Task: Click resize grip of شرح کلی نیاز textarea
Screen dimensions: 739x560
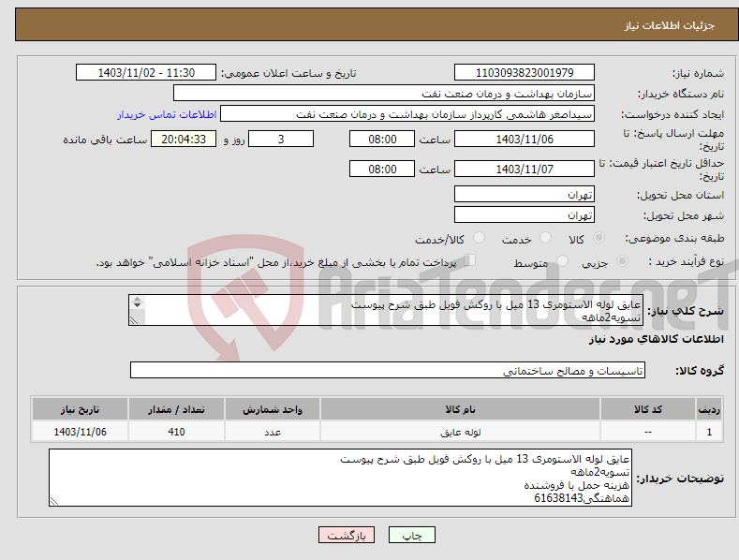Action: point(134,320)
